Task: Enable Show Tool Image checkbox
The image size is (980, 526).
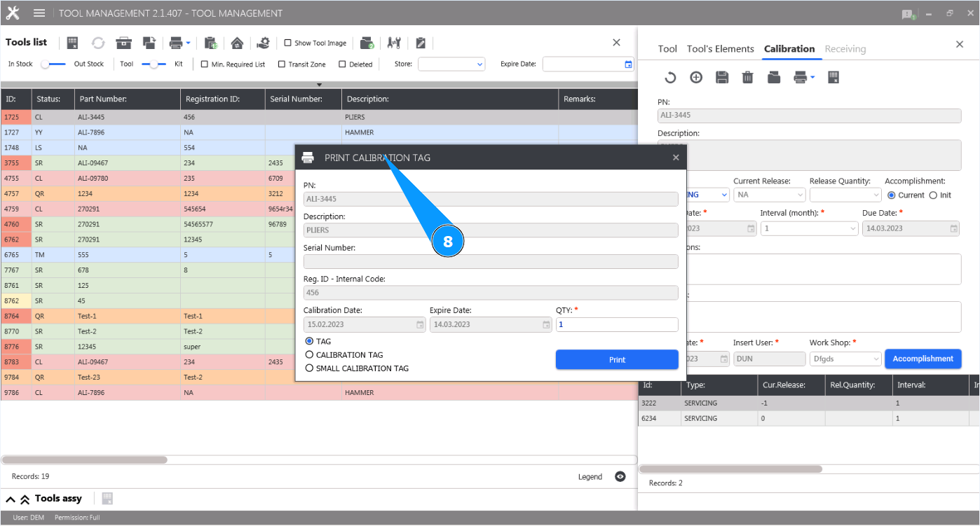Action: click(287, 43)
